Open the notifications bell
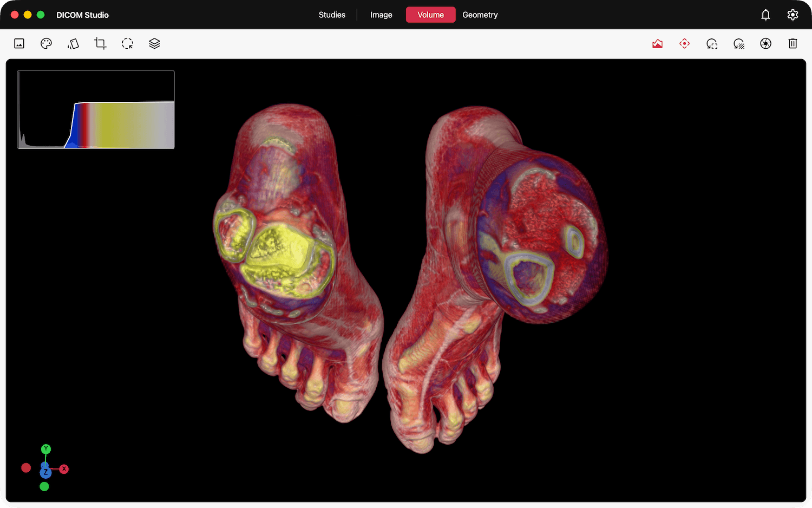The width and height of the screenshot is (812, 508). point(765,15)
